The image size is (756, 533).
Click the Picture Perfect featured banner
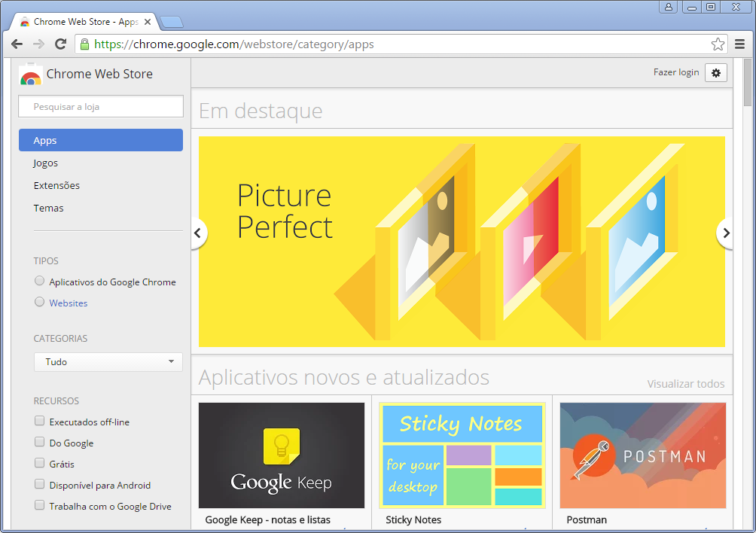pyautogui.click(x=462, y=242)
